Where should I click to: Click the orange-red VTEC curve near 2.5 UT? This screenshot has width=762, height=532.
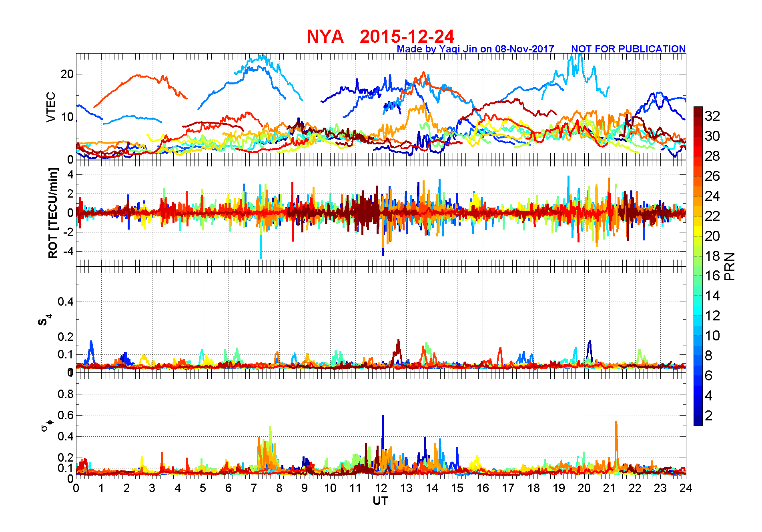(138, 76)
